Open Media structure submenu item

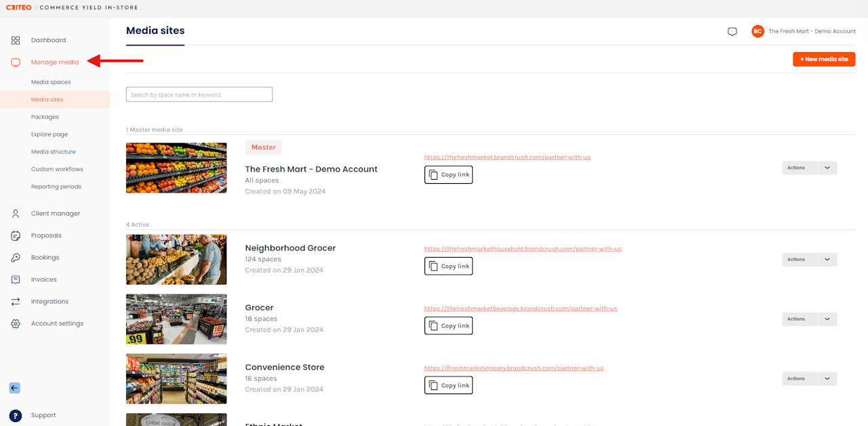(x=54, y=152)
